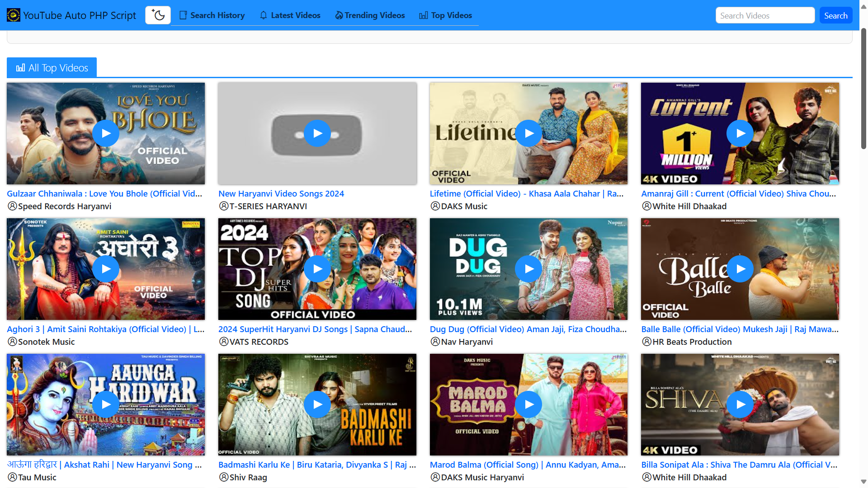Toggle dark mode moon button
868x488 pixels.
[158, 15]
